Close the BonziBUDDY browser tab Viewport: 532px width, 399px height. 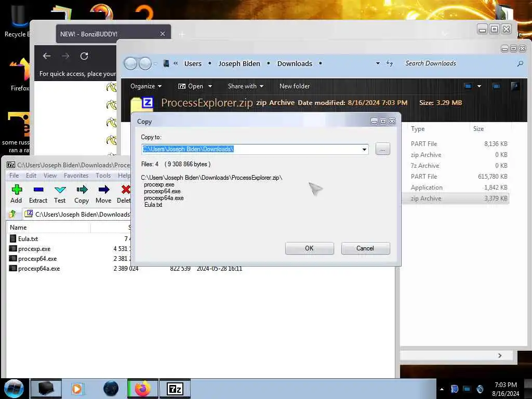[163, 34]
